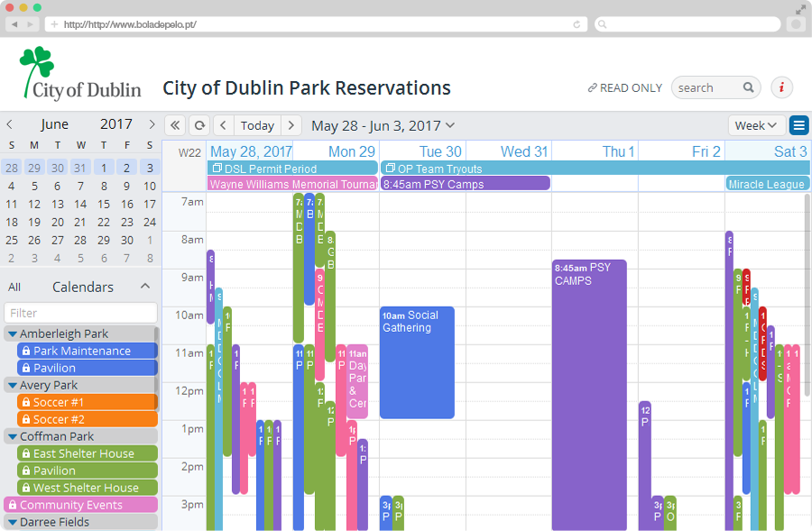812x531 pixels.
Task: Click the Today button
Action: [x=257, y=125]
